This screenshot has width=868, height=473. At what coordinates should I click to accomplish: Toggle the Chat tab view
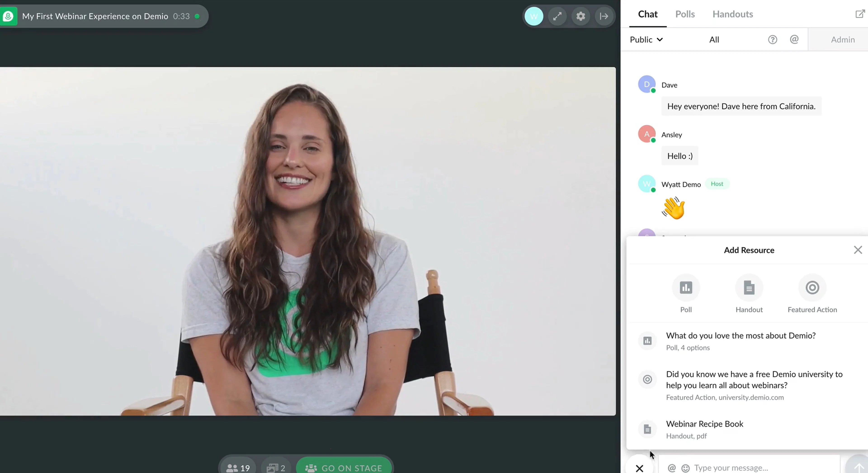[x=648, y=14]
